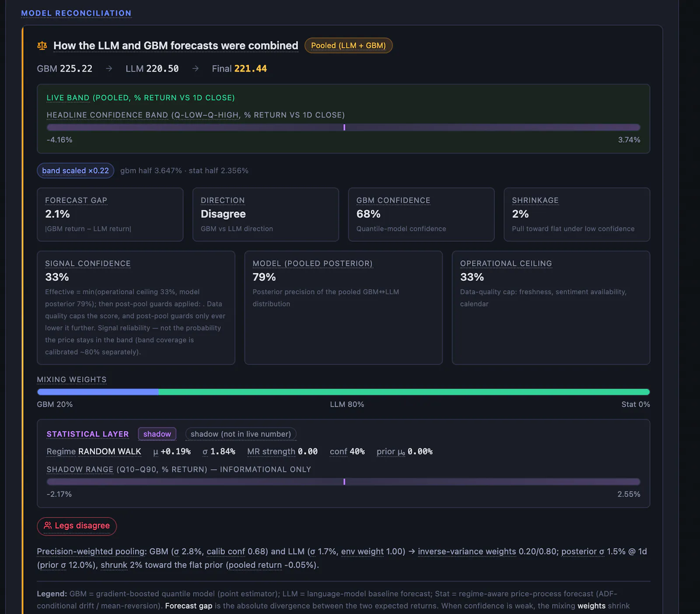Screen dimensions: 700x614
Task: Click the STATISTICAL LAYER heading
Action: tap(87, 434)
